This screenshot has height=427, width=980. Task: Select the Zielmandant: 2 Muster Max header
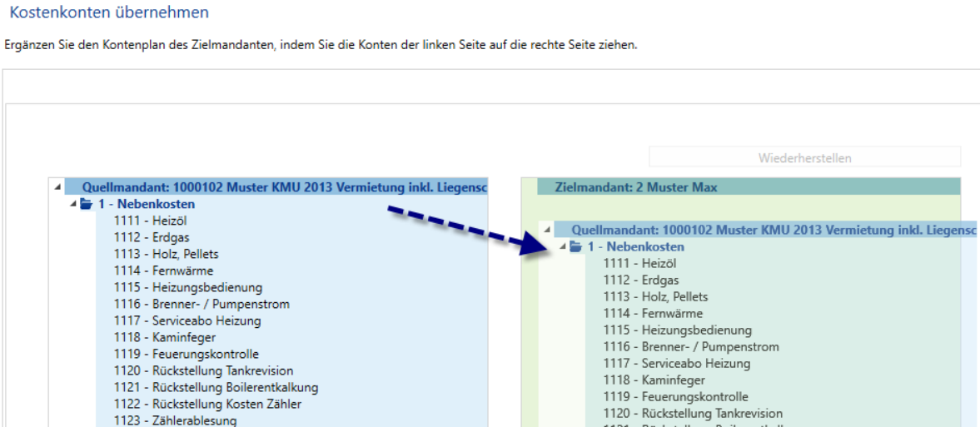[x=749, y=187]
